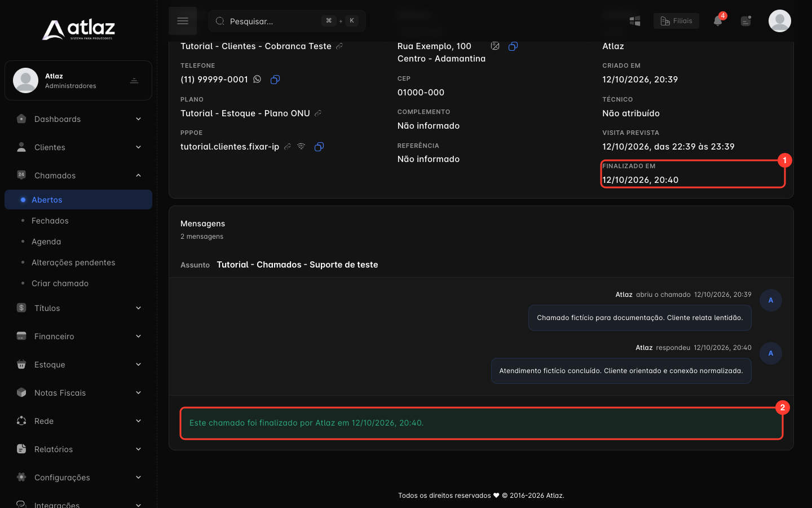The image size is (812, 508).
Task: Open the Atlaz logo in the sidebar
Action: click(x=78, y=29)
